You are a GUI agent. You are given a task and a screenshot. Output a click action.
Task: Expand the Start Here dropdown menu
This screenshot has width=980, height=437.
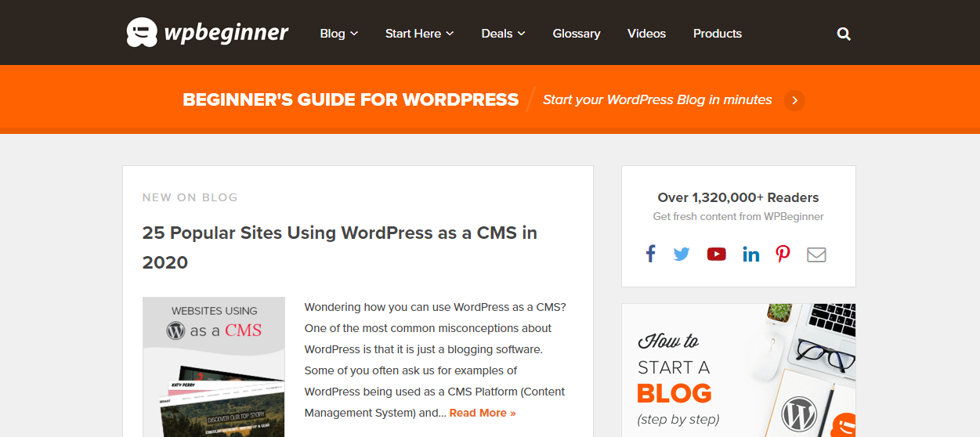click(420, 34)
